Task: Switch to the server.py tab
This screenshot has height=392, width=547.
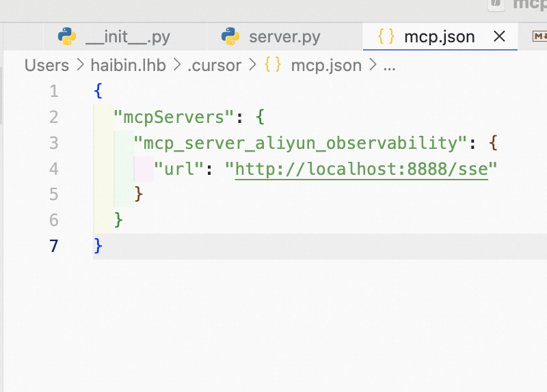Action: (x=284, y=37)
